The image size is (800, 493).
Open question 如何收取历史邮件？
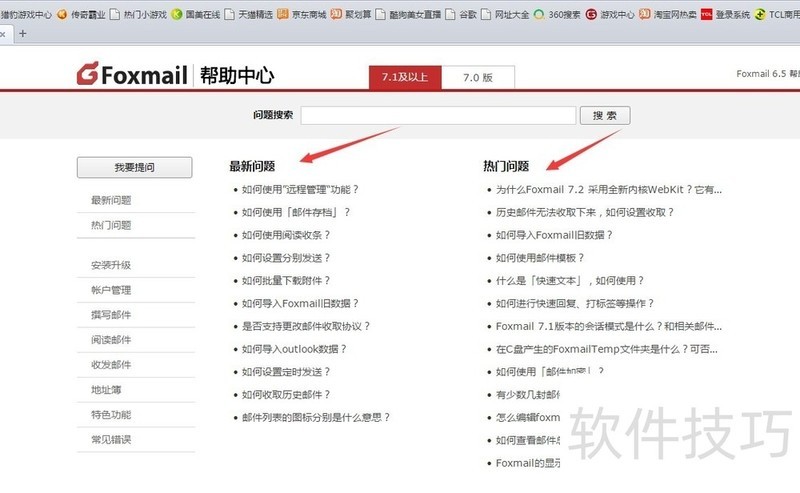pyautogui.click(x=286, y=395)
